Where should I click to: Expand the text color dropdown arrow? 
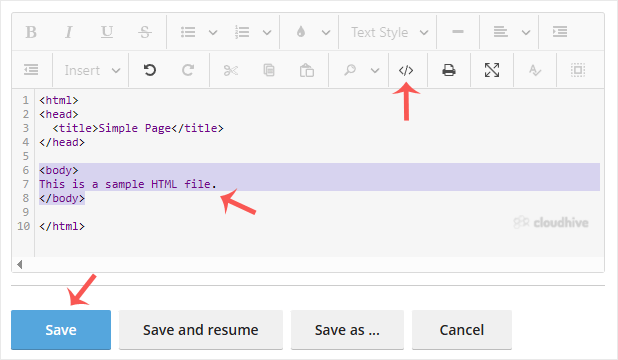(x=326, y=32)
